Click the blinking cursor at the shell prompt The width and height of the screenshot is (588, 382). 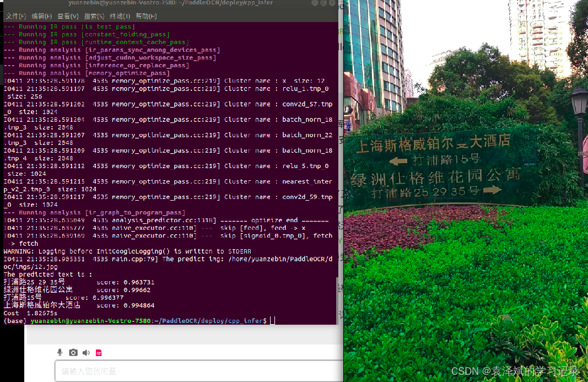272,320
